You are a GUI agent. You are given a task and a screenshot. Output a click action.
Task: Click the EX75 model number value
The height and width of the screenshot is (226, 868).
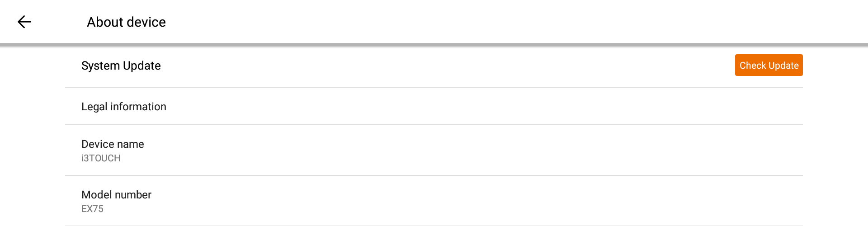pyautogui.click(x=92, y=209)
